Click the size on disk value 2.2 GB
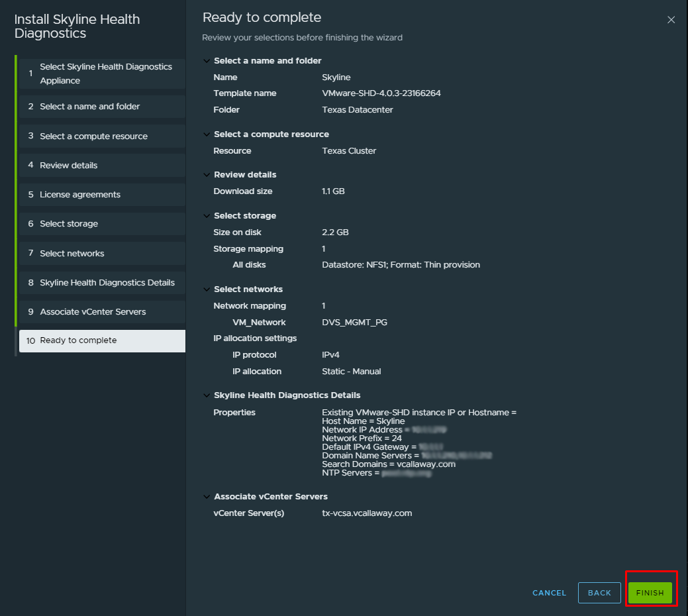The width and height of the screenshot is (688, 616). [x=335, y=232]
